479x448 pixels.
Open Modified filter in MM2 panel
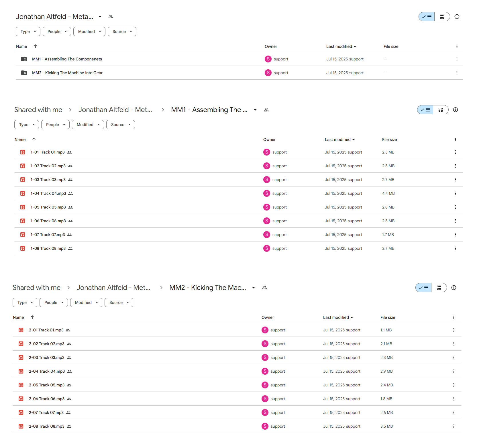pos(86,302)
